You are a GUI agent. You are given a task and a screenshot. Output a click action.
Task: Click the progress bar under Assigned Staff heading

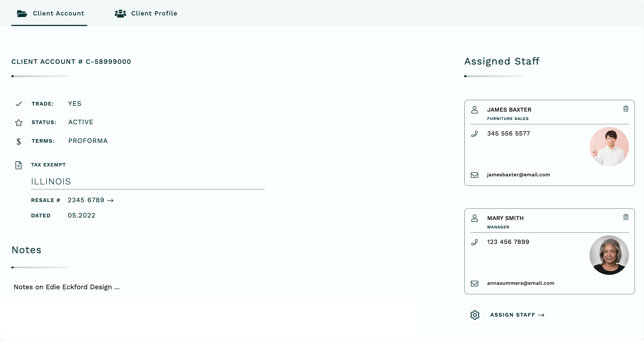click(x=493, y=76)
